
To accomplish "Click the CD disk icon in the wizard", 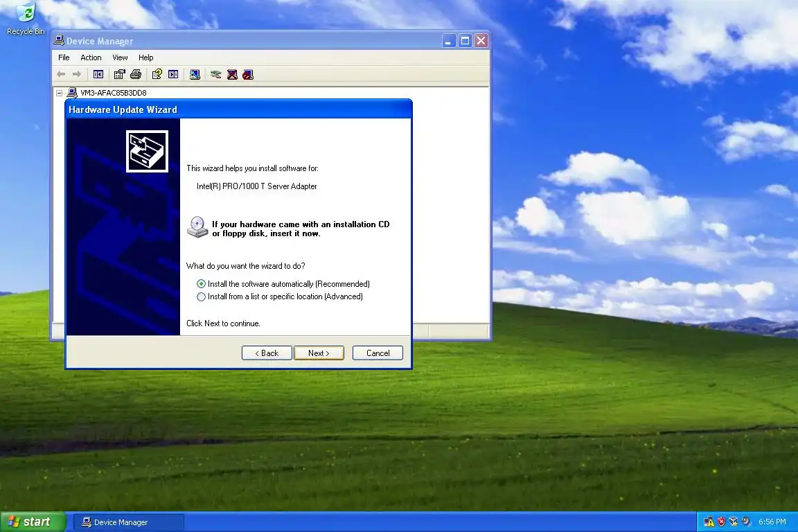I will point(197,227).
